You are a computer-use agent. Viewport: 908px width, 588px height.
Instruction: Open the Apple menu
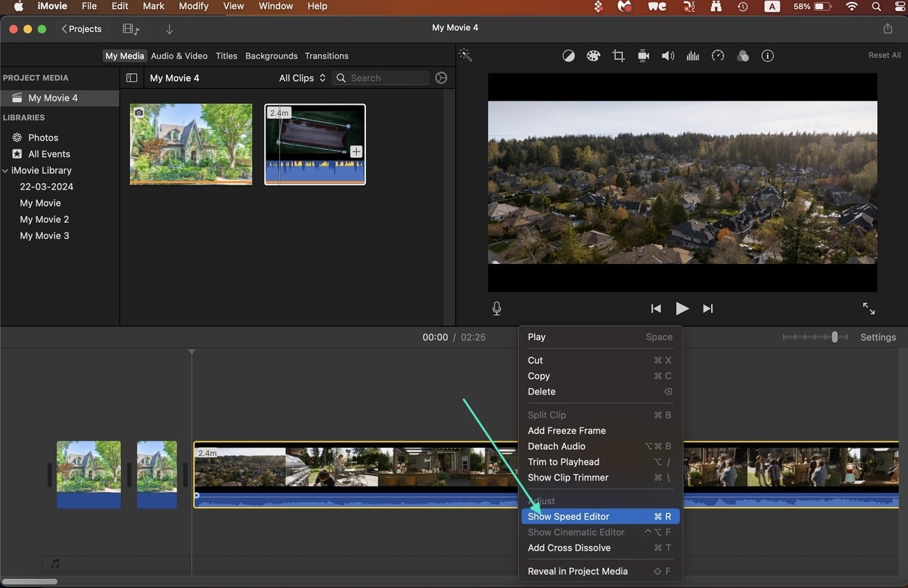pos(19,6)
